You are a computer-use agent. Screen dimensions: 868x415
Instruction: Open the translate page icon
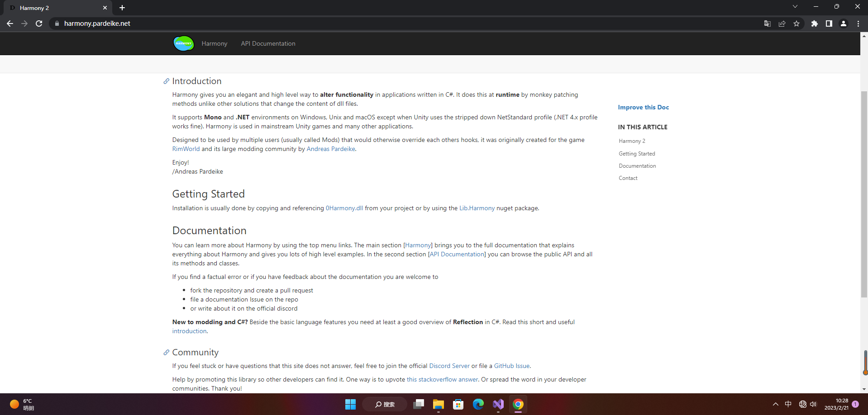pos(768,24)
